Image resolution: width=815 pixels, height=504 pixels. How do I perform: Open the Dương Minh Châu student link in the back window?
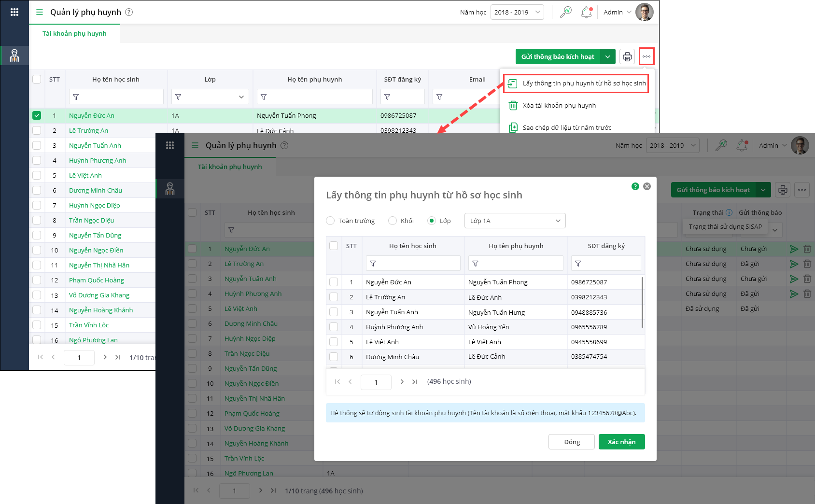click(96, 190)
